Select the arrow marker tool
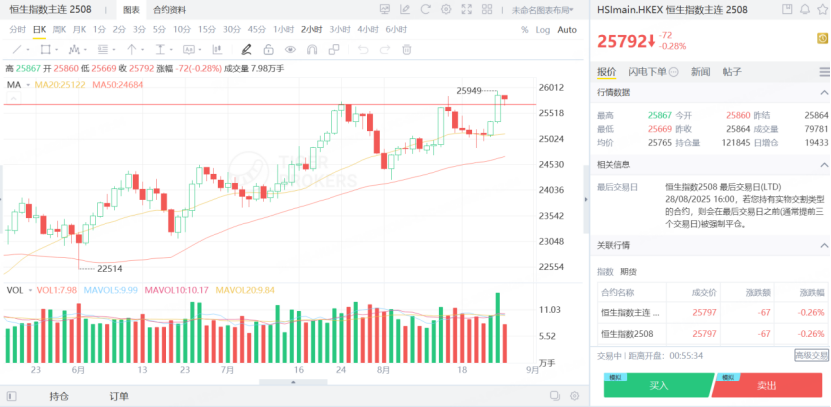Viewport: 831px width, 407px height. point(131,50)
